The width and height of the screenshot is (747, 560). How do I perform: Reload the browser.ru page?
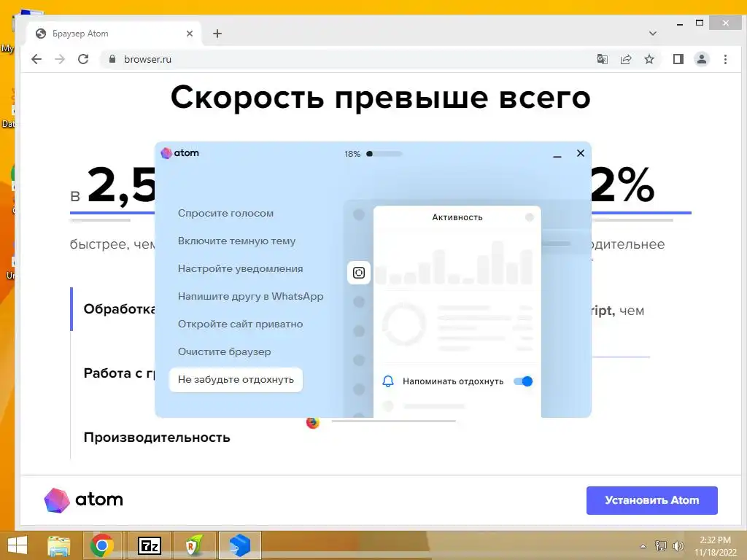(83, 59)
